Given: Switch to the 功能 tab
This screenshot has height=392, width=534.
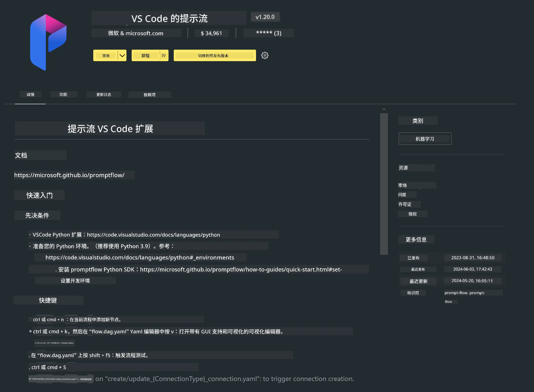Looking at the screenshot, I should tap(63, 95).
